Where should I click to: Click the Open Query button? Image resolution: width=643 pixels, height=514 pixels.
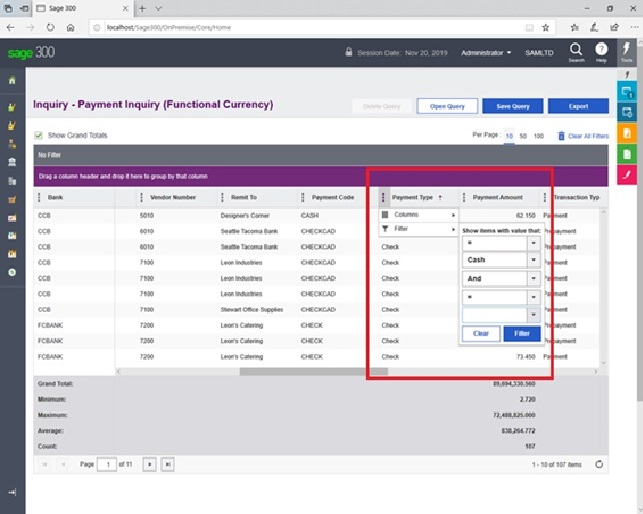click(x=447, y=106)
